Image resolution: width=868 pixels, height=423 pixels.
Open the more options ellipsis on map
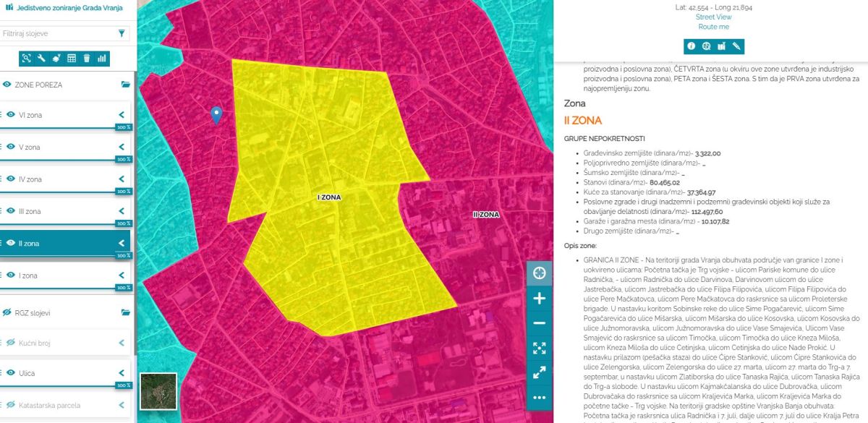539,398
